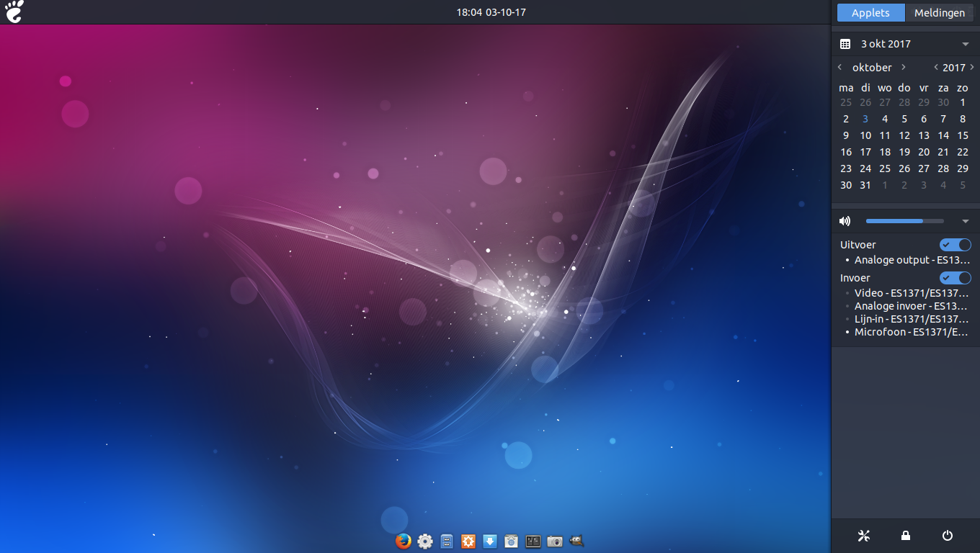
Task: Toggle the Uitvoer output switch
Action: [x=955, y=245]
